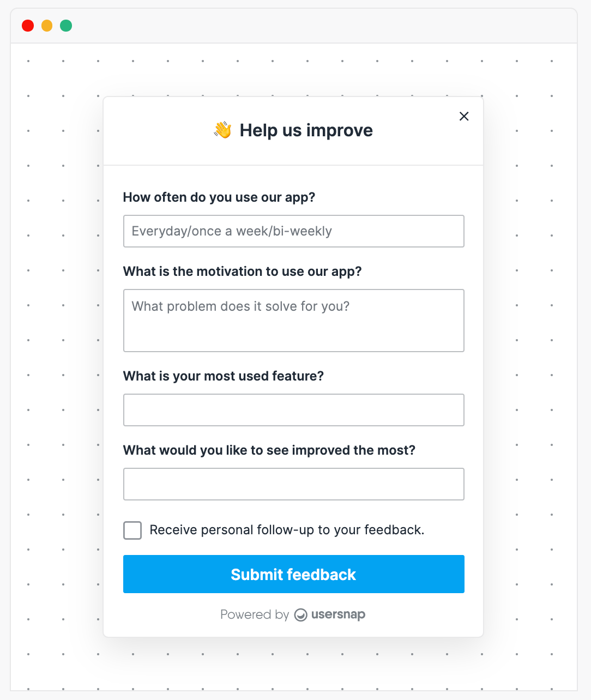The image size is (591, 700).
Task: Click into the 'What problem does it solve' textarea
Action: click(294, 321)
